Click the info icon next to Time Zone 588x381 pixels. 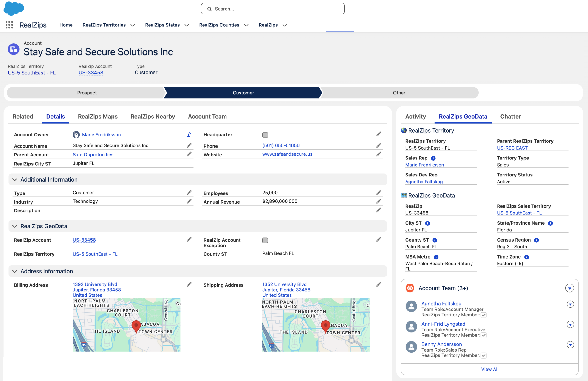tap(526, 257)
